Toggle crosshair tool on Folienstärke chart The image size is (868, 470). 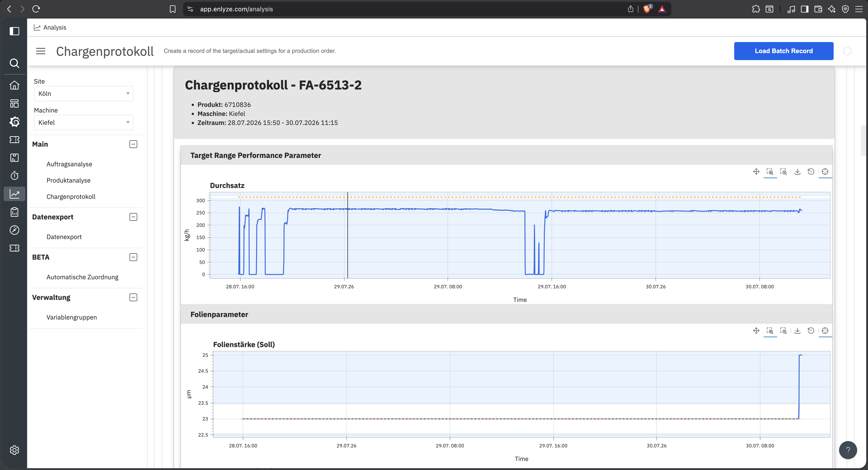pyautogui.click(x=825, y=331)
